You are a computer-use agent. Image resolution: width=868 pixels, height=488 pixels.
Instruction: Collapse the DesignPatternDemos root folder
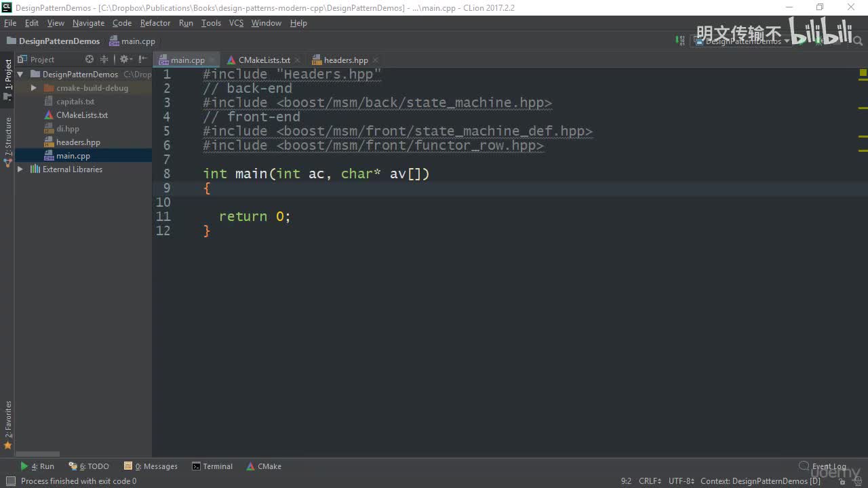(x=20, y=75)
